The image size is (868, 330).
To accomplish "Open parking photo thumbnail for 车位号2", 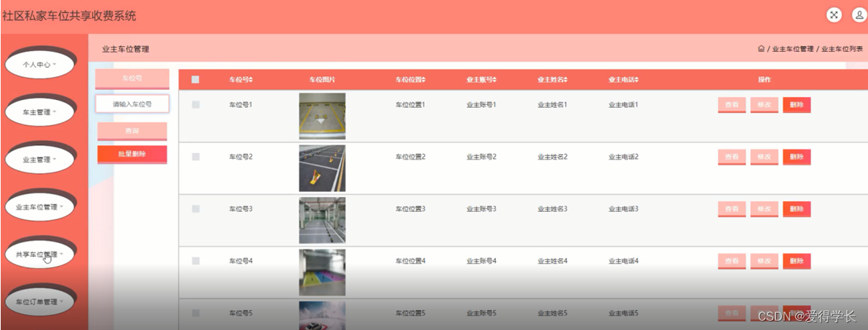I will click(x=322, y=168).
